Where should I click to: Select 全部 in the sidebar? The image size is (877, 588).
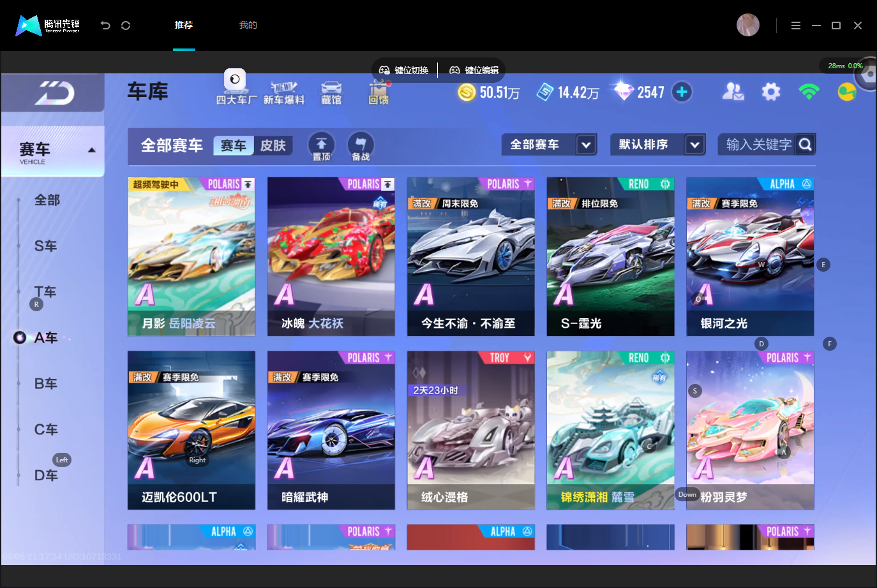[x=47, y=200]
